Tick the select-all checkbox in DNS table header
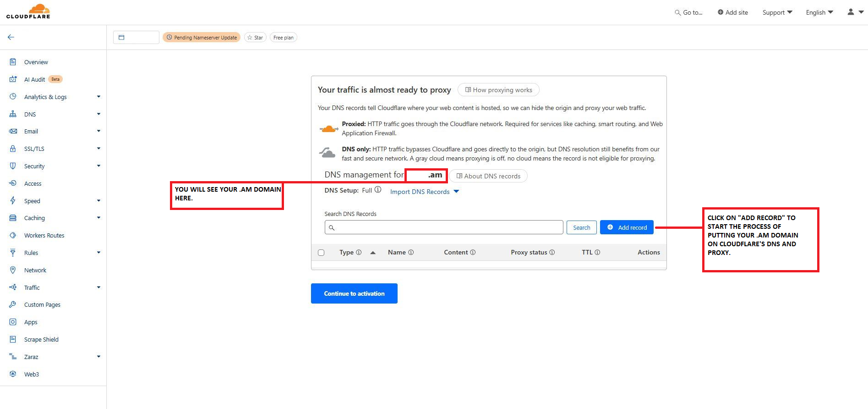The width and height of the screenshot is (868, 409). [321, 253]
